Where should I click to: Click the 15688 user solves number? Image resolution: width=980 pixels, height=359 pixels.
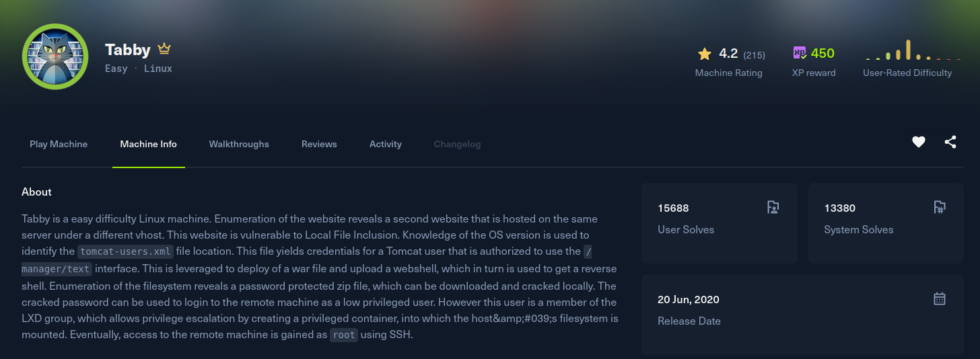pos(673,208)
